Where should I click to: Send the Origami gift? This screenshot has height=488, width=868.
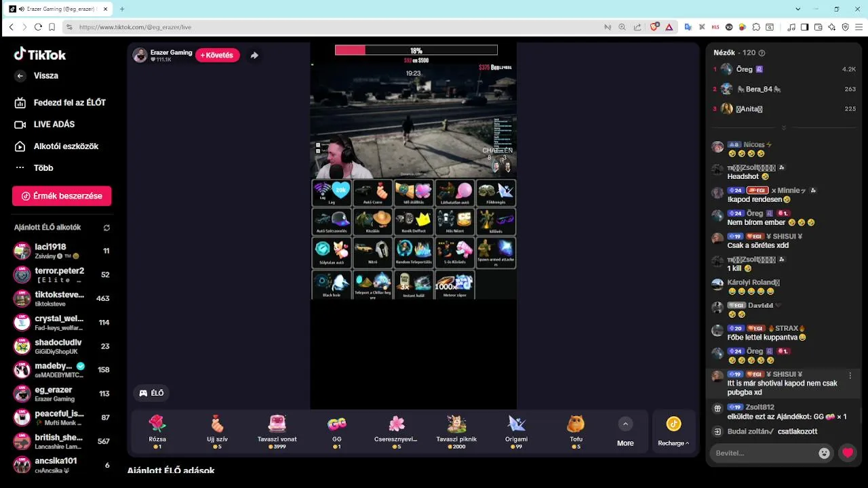tap(517, 432)
